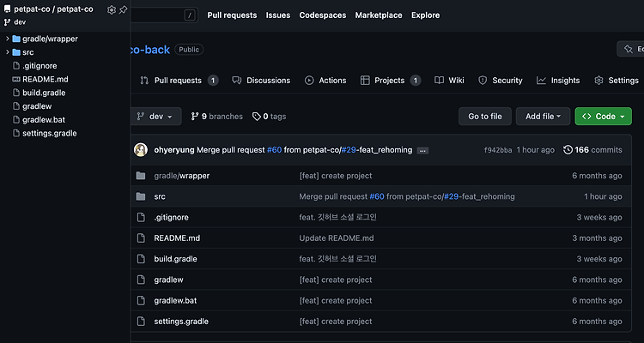View 166 commits history
Screen dimensions: 644x343
pos(593,150)
